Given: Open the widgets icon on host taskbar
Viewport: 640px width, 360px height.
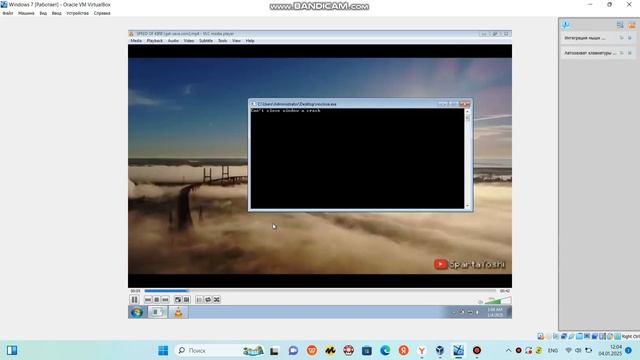Looking at the screenshot, I should click(12, 351).
